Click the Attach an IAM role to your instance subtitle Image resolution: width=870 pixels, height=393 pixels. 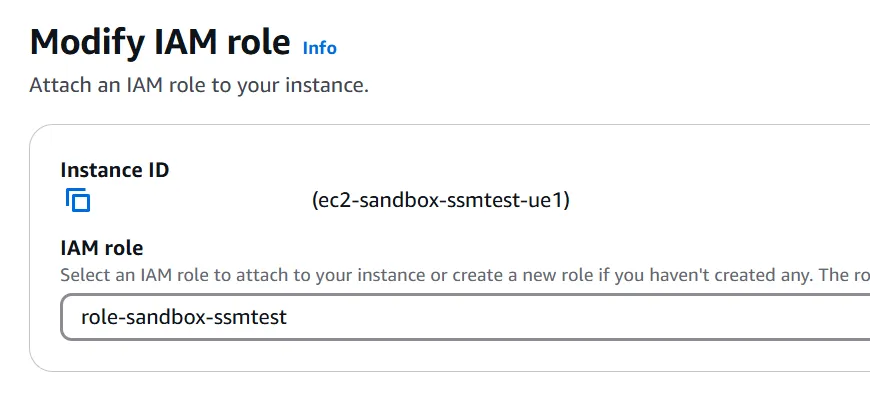coord(199,85)
